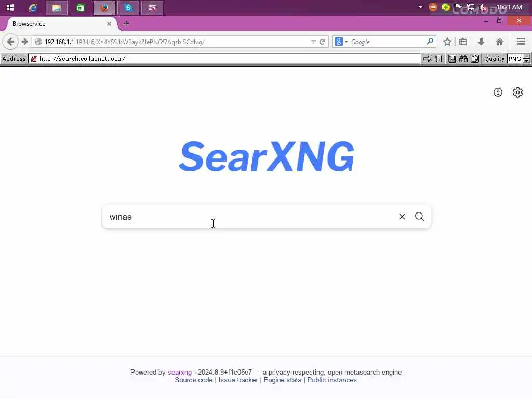Click the site identity globe icon

point(38,42)
